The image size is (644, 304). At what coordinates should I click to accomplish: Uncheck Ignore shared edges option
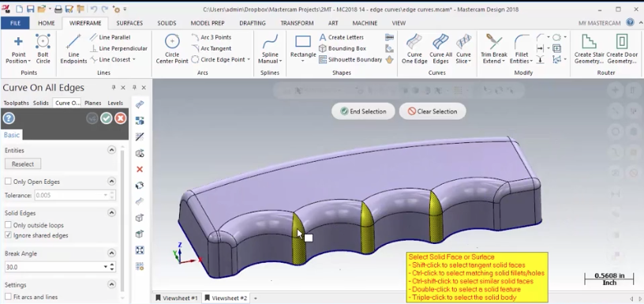click(8, 235)
